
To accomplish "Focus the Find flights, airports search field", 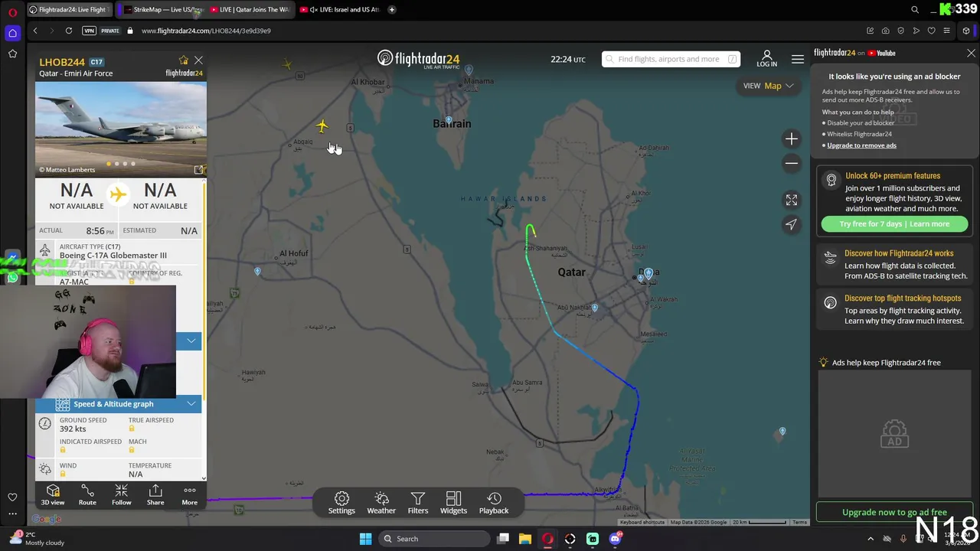I will [x=671, y=59].
